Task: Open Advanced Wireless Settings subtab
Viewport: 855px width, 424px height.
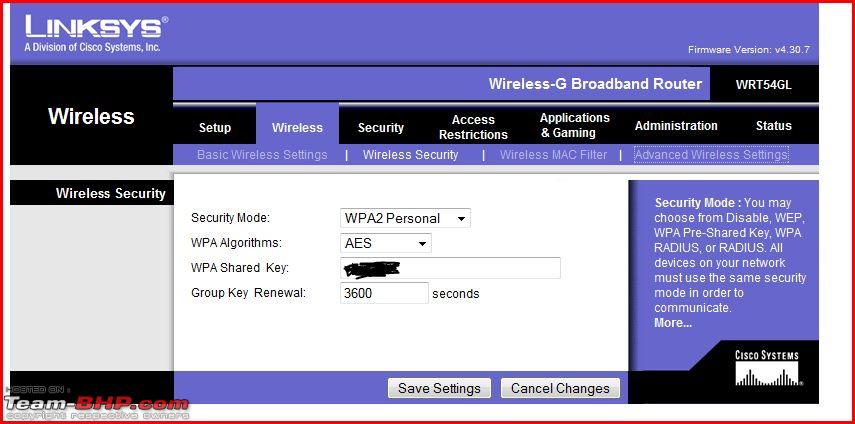Action: (711, 155)
